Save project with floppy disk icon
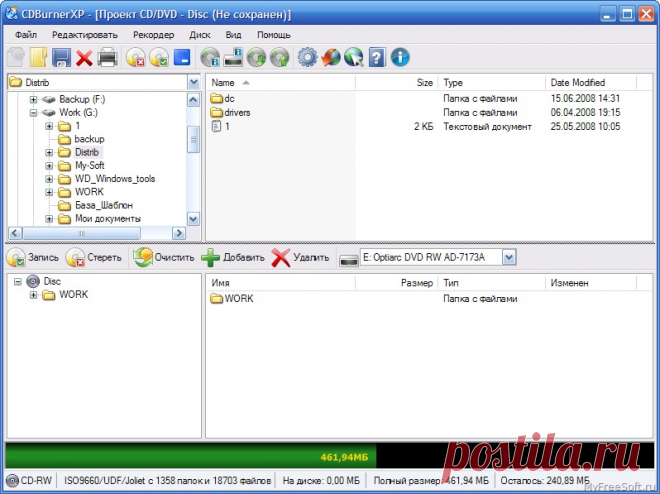660x494 pixels. [61, 57]
